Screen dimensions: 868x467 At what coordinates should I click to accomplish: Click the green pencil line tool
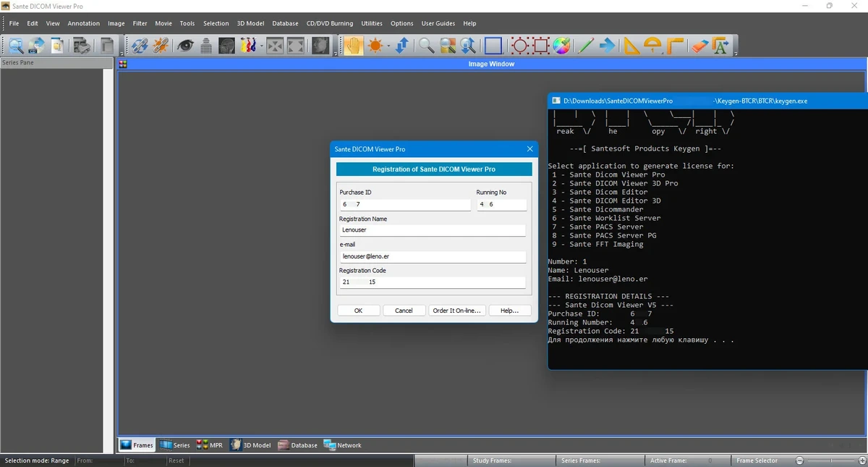585,46
